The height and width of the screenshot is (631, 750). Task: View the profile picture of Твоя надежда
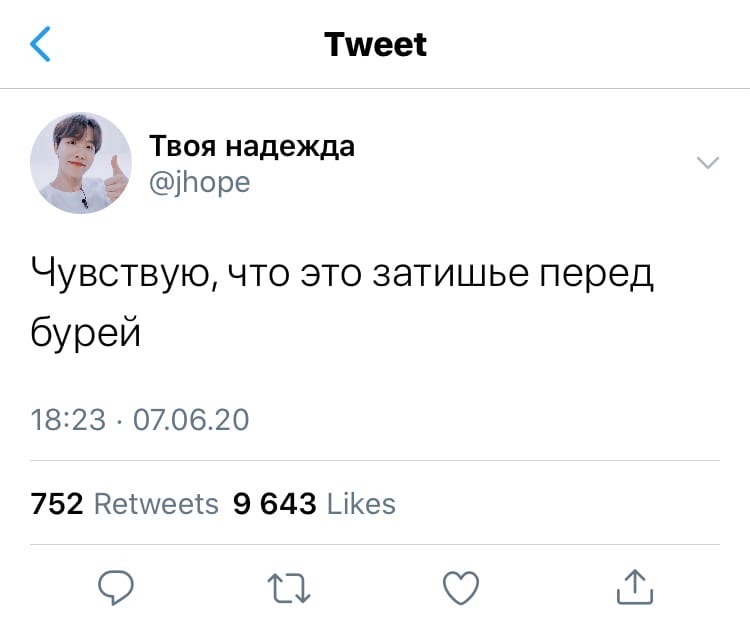[81, 163]
